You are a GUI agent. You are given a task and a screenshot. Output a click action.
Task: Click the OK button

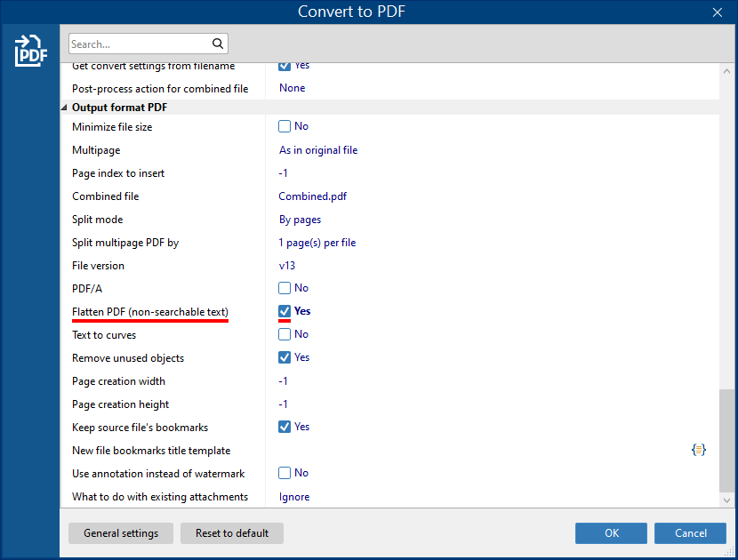point(611,532)
